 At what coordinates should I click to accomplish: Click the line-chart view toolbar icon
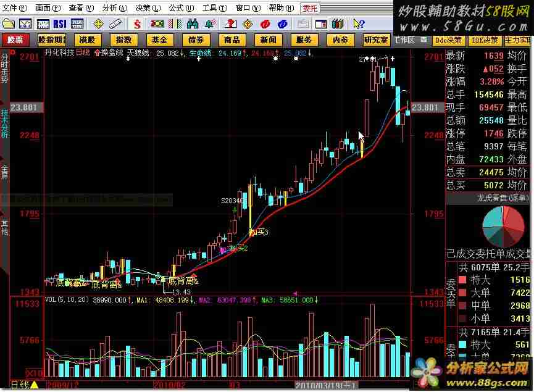[x=25, y=24]
